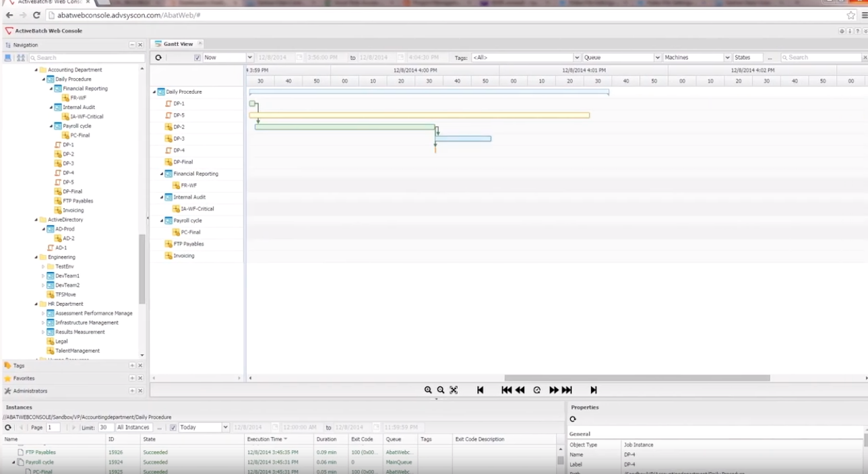This screenshot has width=868, height=474.
Task: Open the Today date range dropdown
Action: pos(225,428)
